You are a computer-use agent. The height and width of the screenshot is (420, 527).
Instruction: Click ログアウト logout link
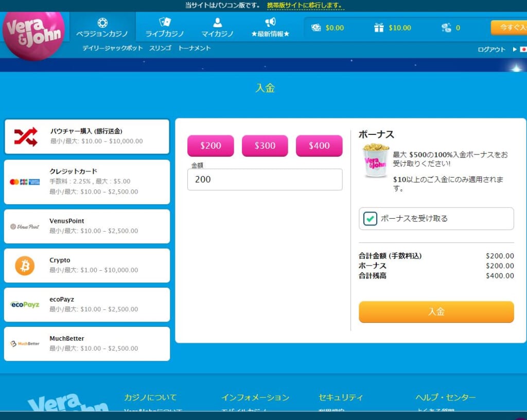pos(491,49)
